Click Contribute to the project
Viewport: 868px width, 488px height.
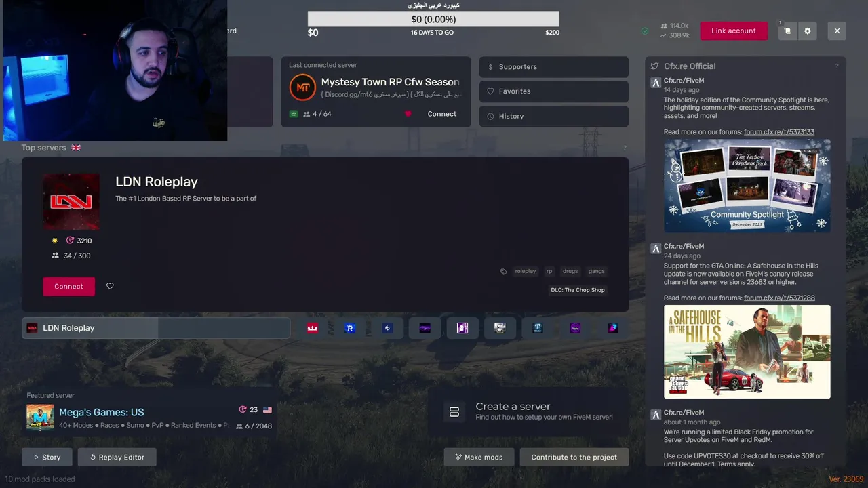click(574, 457)
